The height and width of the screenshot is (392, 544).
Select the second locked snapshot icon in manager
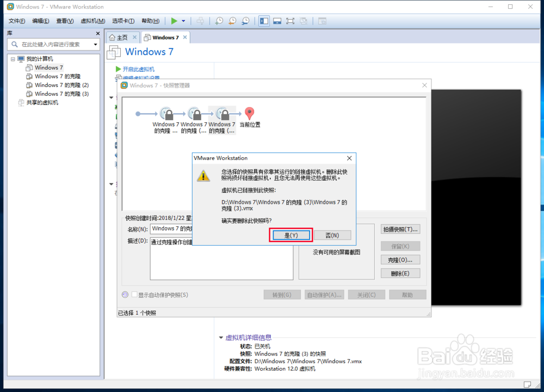click(194, 113)
